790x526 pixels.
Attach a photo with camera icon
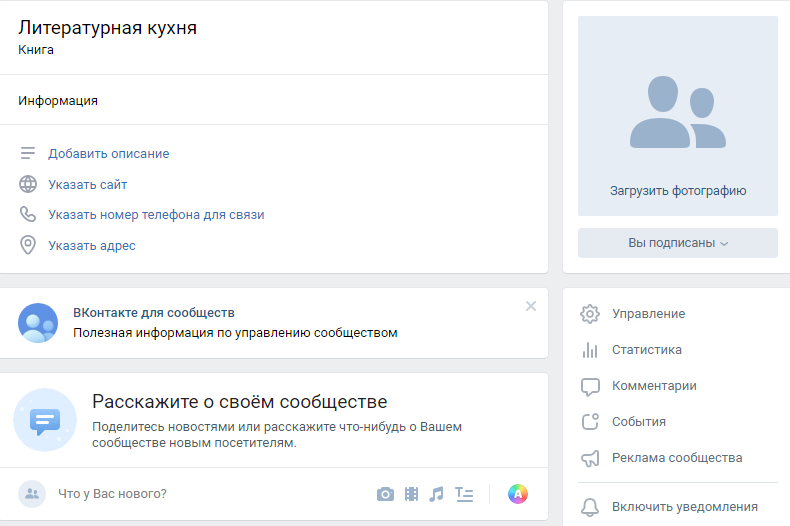385,494
